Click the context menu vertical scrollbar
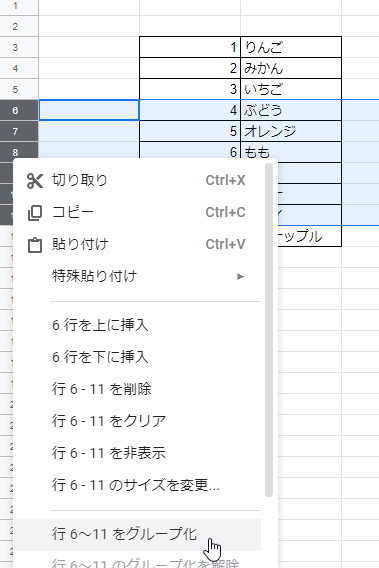Screen dimensions: 379x568 coord(268,330)
